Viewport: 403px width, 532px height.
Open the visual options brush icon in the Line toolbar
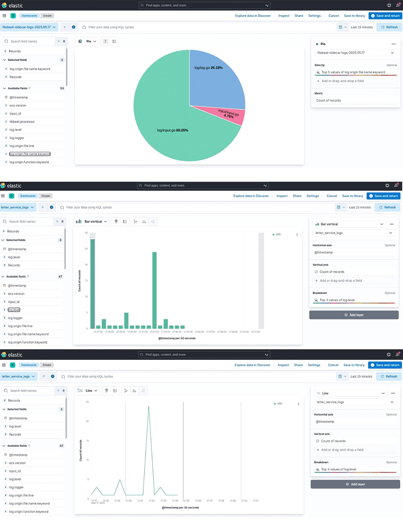click(x=106, y=390)
